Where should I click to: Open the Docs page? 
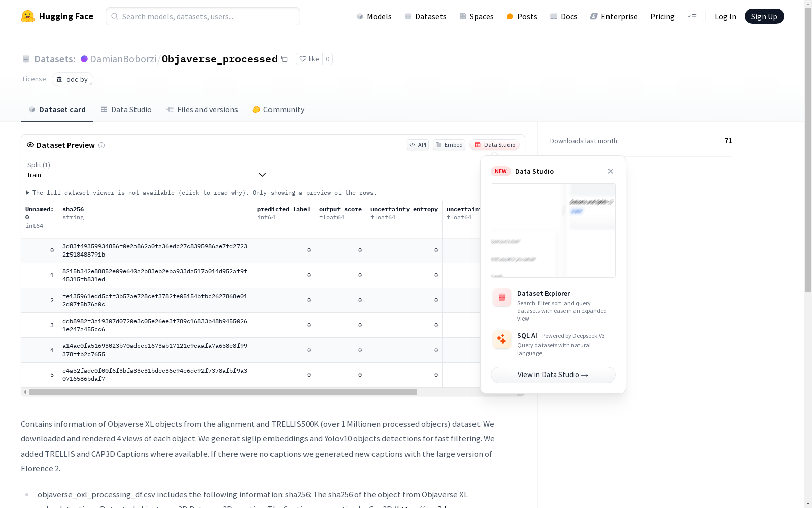564,16
